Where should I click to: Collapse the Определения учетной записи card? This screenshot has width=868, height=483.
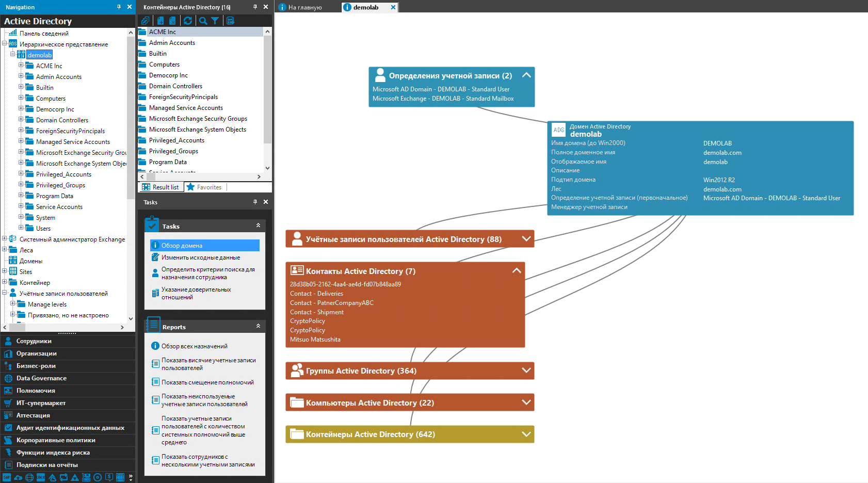526,75
